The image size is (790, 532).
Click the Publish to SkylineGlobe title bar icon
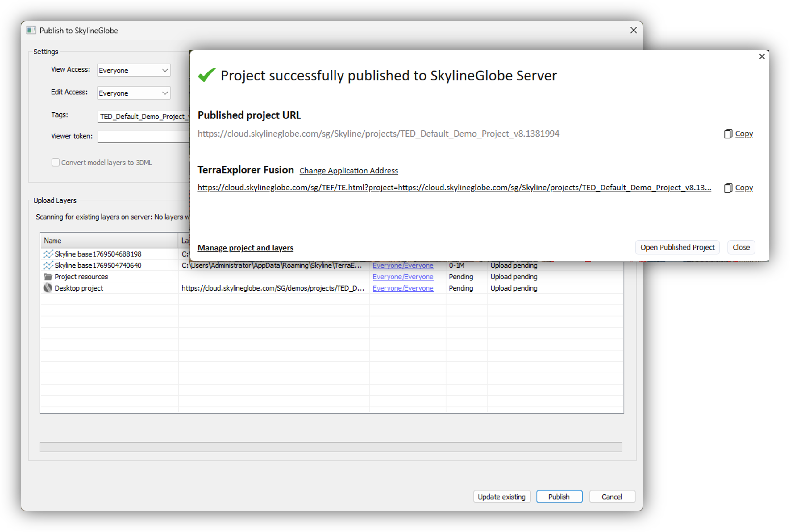(x=31, y=30)
